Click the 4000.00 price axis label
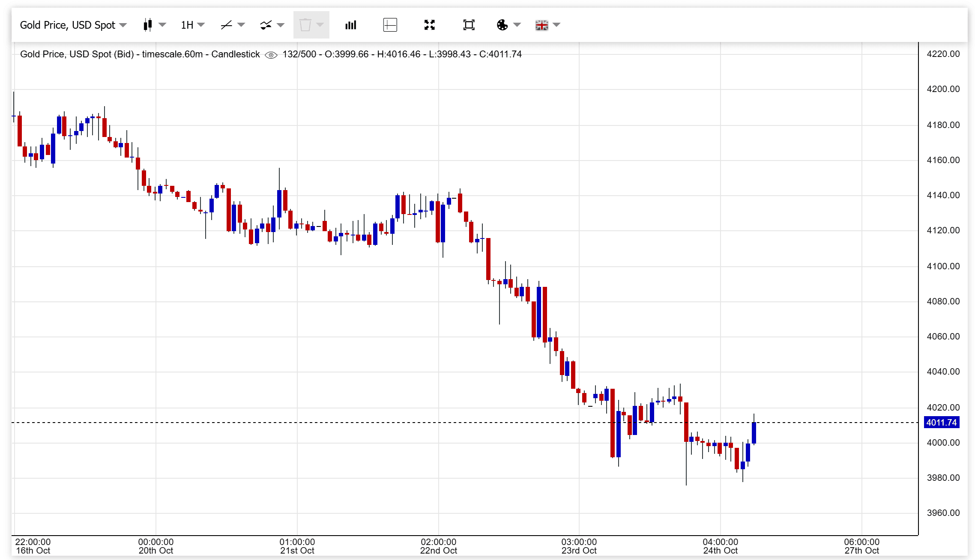Viewport: 975px width, 560px height. pos(943,443)
